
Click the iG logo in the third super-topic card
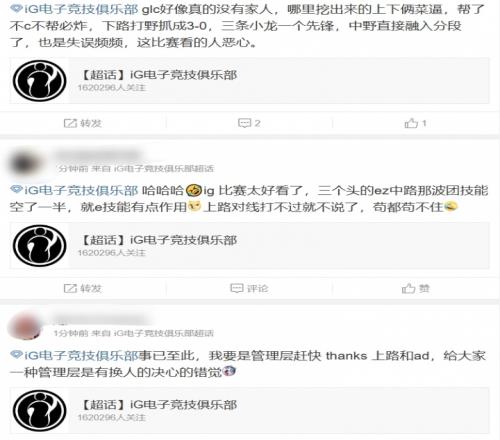coord(40,411)
